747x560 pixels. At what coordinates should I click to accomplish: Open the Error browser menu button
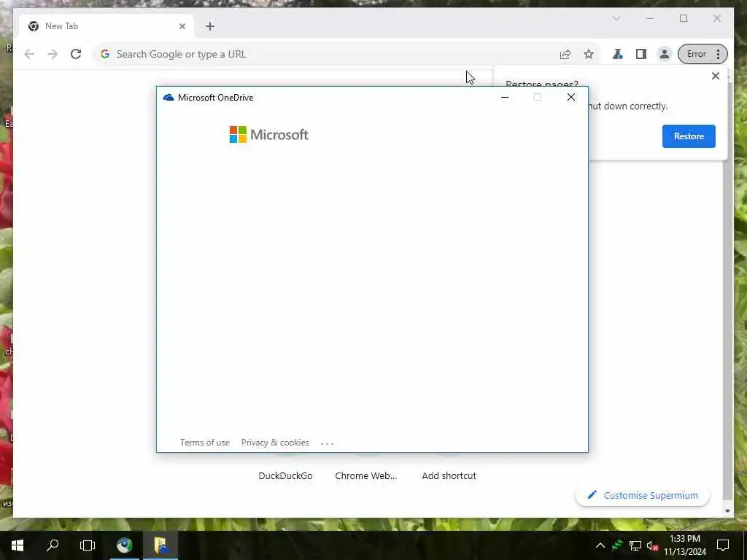[703, 54]
